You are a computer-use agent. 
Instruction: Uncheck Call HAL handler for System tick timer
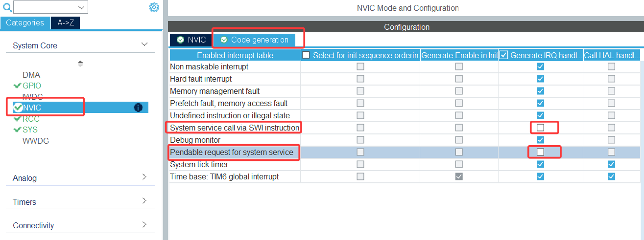point(611,164)
